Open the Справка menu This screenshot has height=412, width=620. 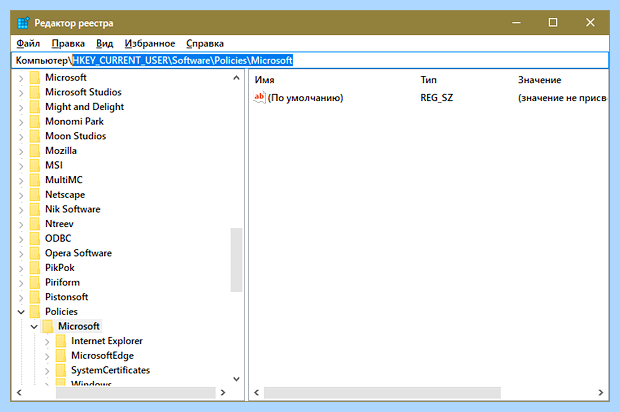(x=205, y=43)
